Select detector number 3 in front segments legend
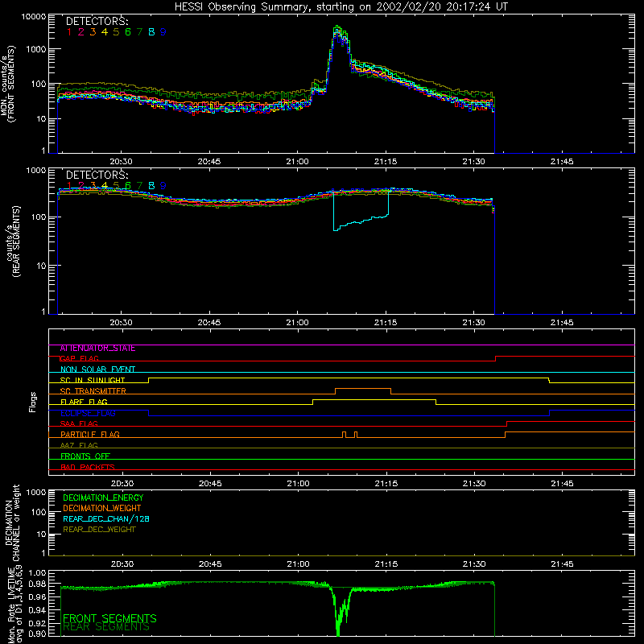Viewport: 644px width, 644px height. point(93,32)
